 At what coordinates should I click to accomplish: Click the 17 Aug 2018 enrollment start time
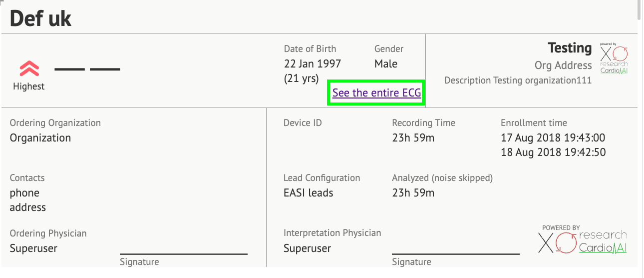(553, 138)
